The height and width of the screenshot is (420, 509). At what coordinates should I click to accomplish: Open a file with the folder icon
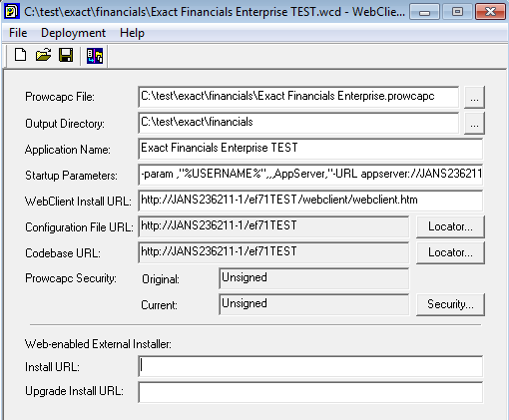point(43,55)
